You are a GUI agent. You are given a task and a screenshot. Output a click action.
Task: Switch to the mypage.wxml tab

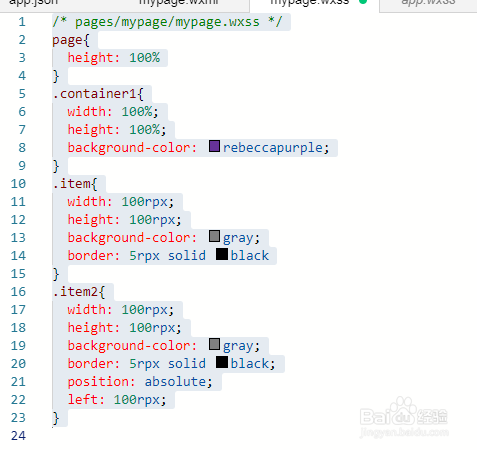pos(179,3)
